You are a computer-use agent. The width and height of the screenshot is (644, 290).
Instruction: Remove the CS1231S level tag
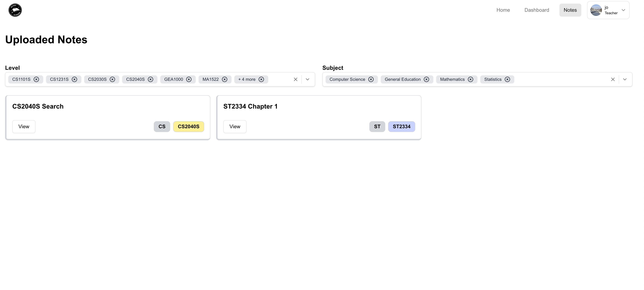(74, 79)
